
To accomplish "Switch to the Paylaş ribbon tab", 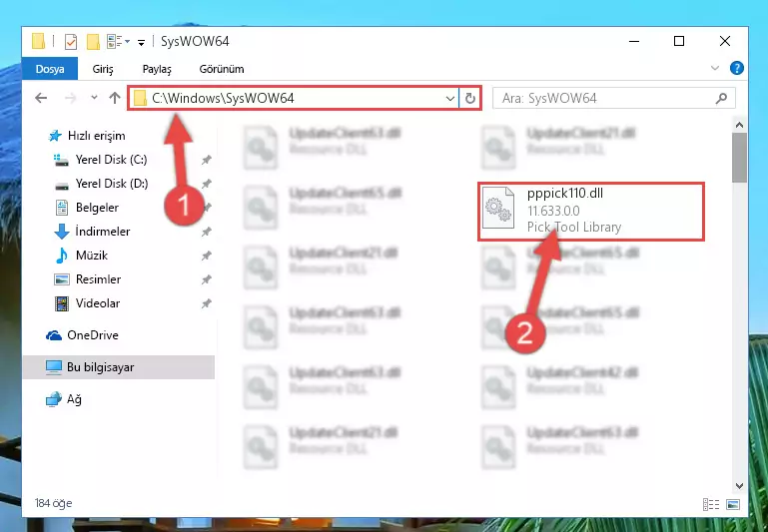I will point(157,69).
